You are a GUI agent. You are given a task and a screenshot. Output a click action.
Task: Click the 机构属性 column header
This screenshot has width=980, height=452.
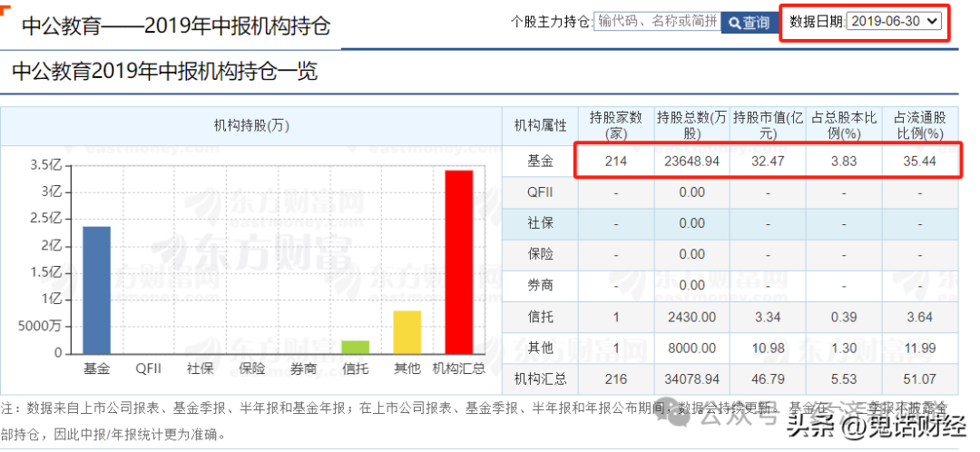540,125
